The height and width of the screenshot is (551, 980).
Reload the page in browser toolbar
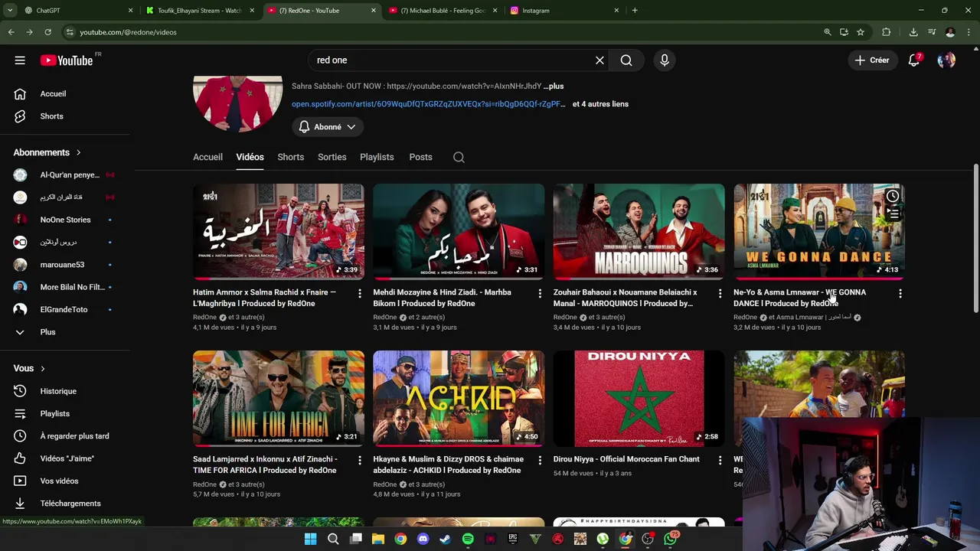(x=47, y=32)
